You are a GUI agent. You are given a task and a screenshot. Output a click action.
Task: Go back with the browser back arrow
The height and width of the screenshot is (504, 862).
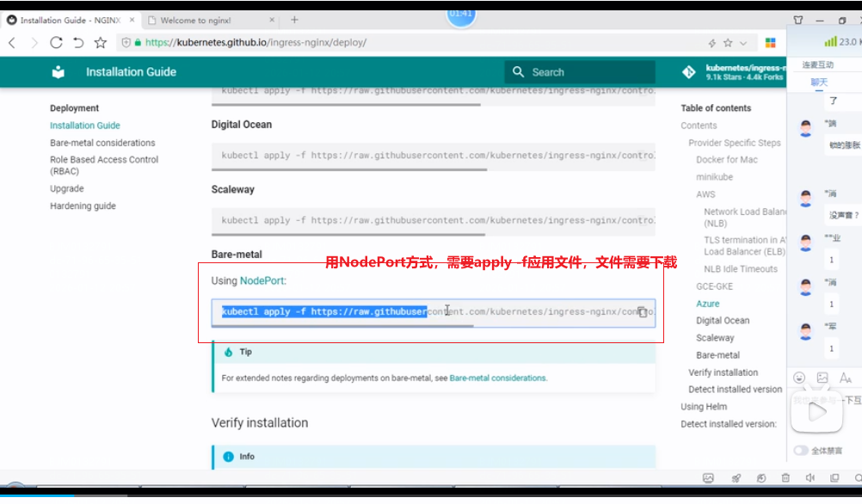point(12,43)
